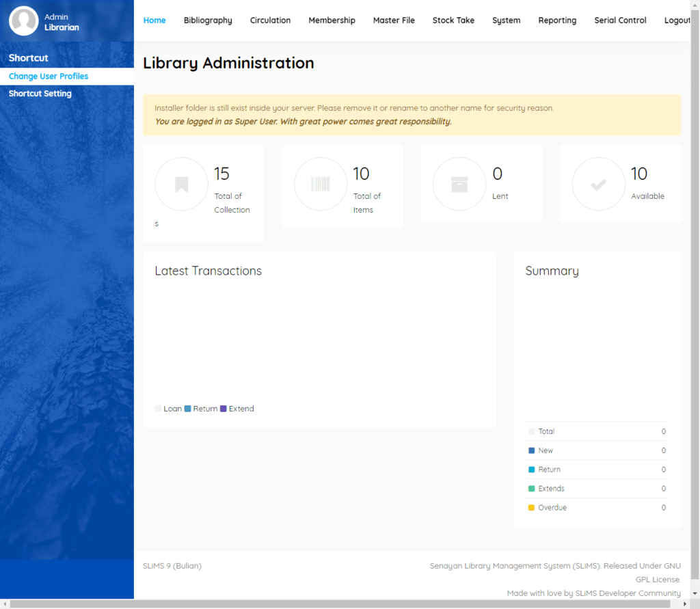Go to the Circulation module

point(270,21)
